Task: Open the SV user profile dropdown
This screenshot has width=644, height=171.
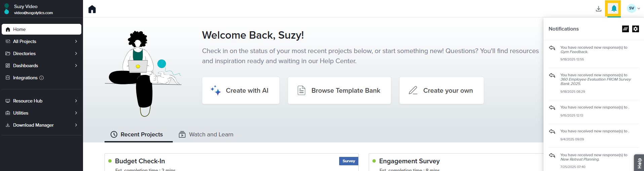Action: (x=634, y=8)
